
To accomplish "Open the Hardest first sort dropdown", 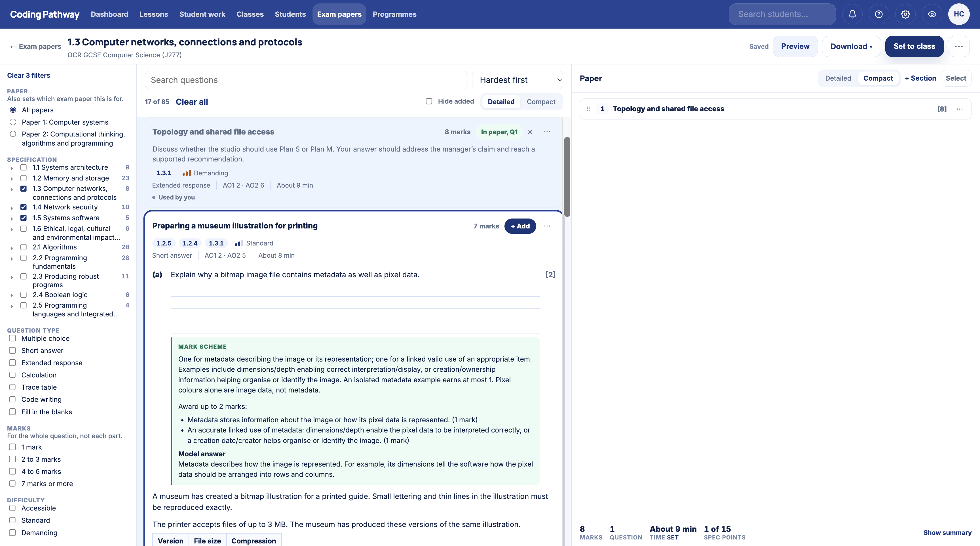I will pyautogui.click(x=518, y=80).
